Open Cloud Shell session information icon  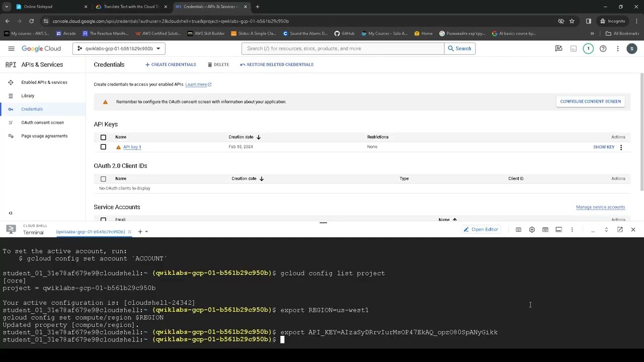click(558, 230)
